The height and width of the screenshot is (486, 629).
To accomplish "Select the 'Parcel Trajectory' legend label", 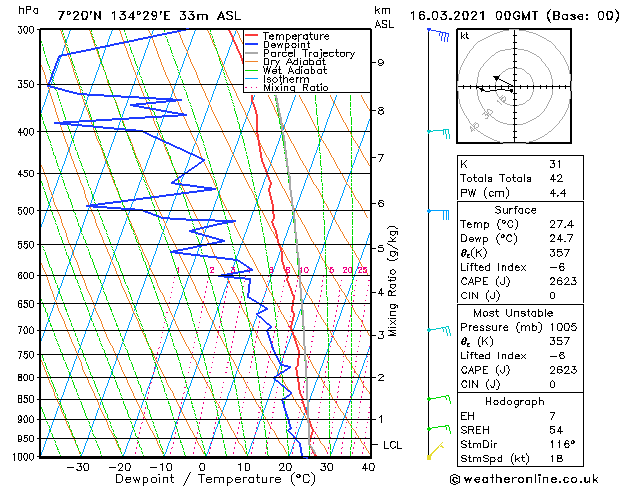I will (309, 53).
